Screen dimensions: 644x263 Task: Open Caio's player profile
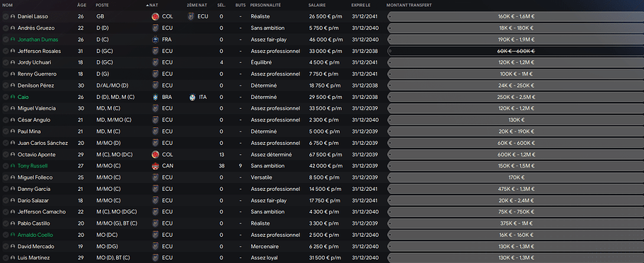click(23, 98)
